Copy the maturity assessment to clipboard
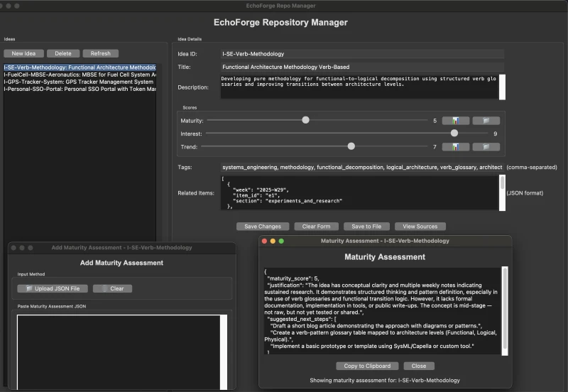This screenshot has height=392, width=568. point(367,366)
